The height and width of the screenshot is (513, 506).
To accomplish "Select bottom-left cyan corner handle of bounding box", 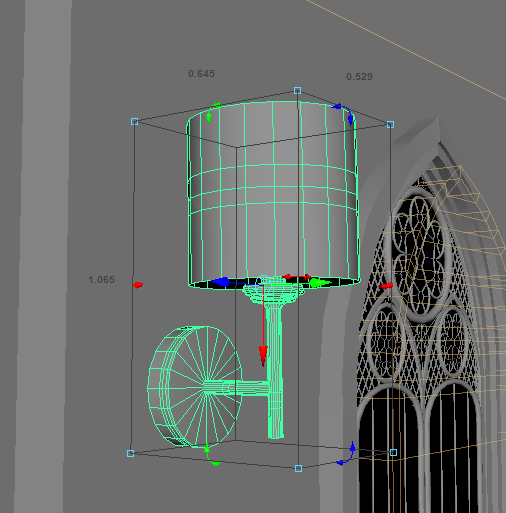I will click(x=130, y=453).
